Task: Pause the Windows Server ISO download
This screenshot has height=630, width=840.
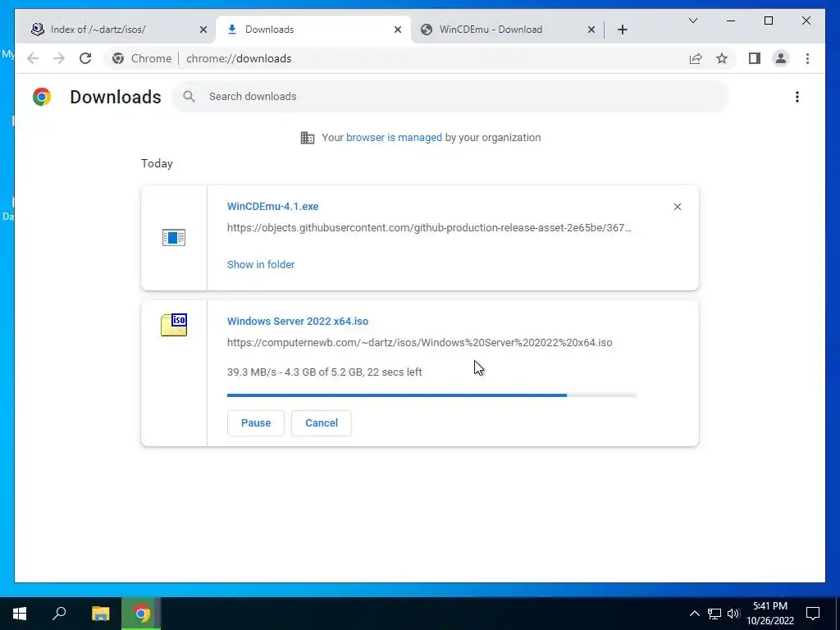Action: [x=256, y=423]
